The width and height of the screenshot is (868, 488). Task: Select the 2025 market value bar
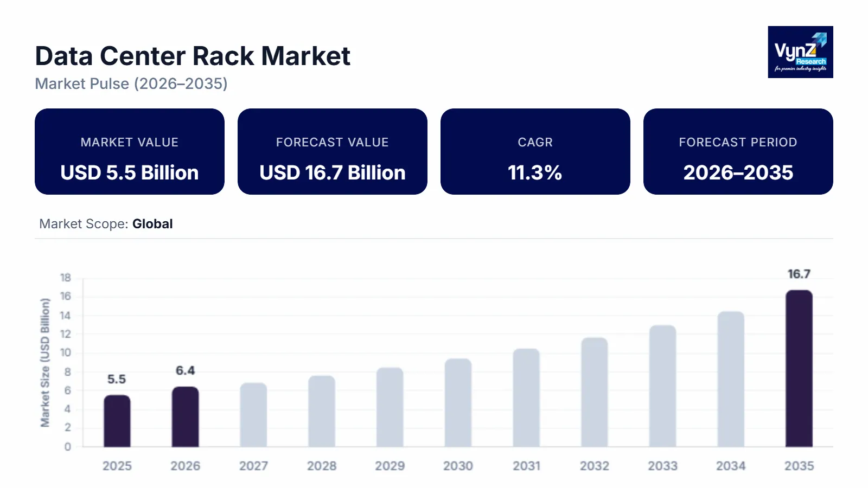pos(118,422)
